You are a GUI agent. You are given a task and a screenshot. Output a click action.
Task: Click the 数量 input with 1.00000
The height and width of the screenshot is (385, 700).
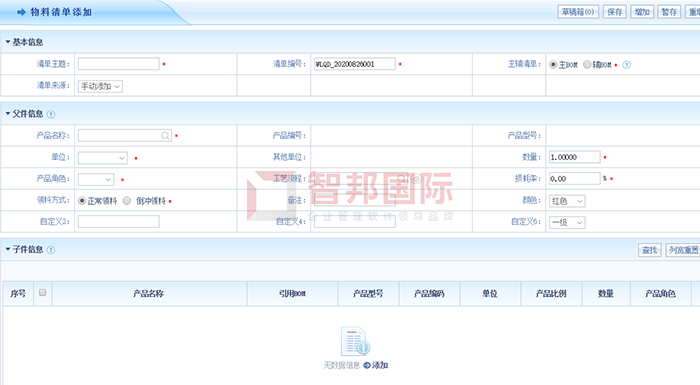(575, 157)
